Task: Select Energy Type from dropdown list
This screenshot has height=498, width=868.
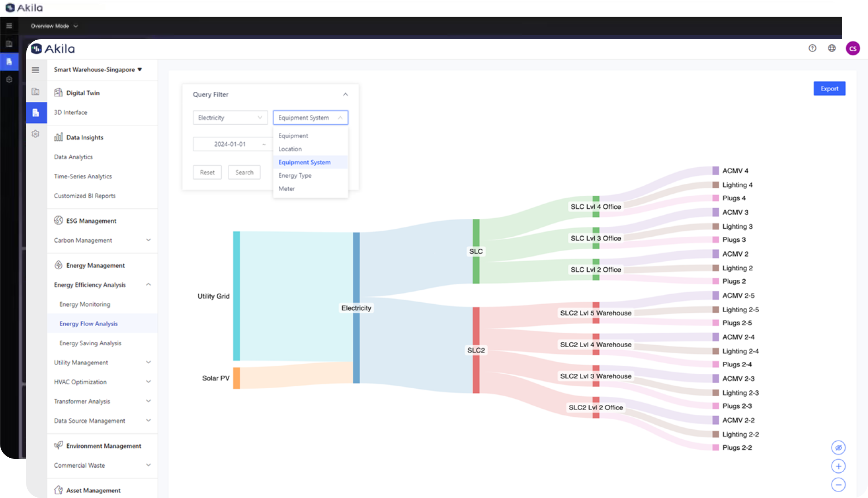Action: (295, 176)
